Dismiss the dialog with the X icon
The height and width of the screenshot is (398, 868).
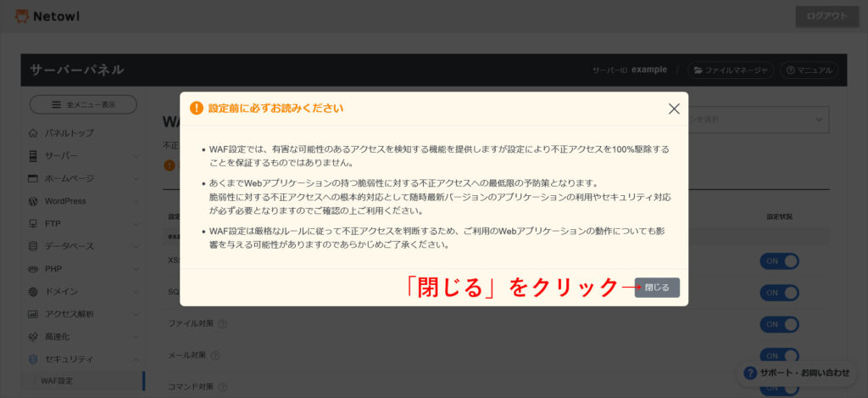674,109
